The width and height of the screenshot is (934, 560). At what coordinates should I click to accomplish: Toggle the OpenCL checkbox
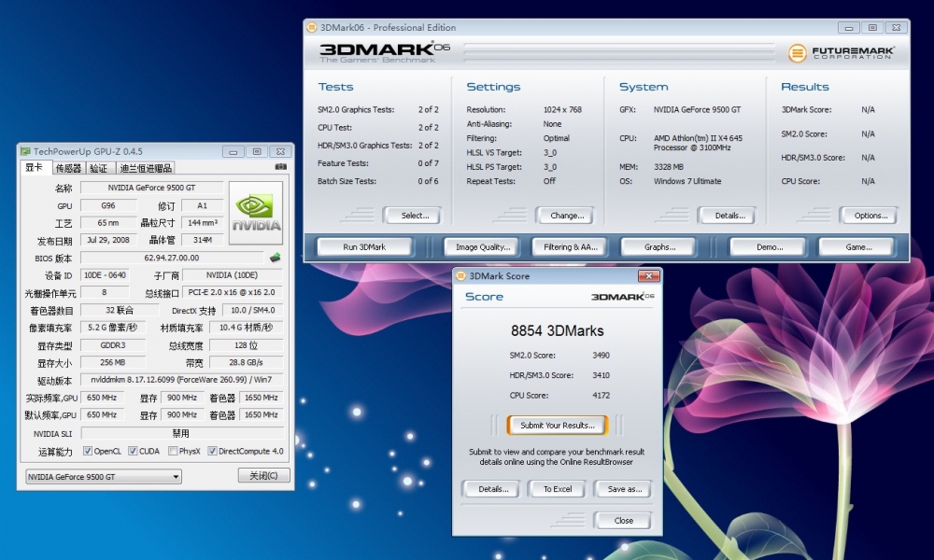pos(88,451)
